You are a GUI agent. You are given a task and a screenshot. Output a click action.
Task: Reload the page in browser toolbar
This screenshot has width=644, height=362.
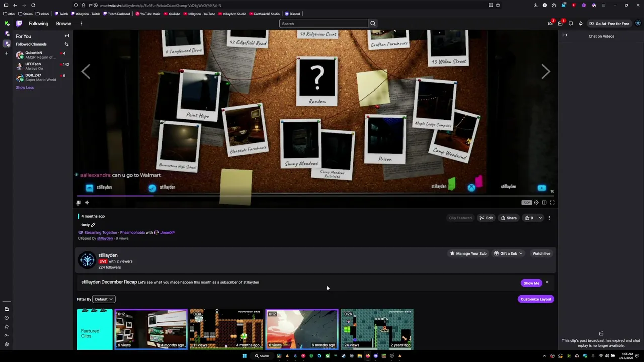[33, 5]
